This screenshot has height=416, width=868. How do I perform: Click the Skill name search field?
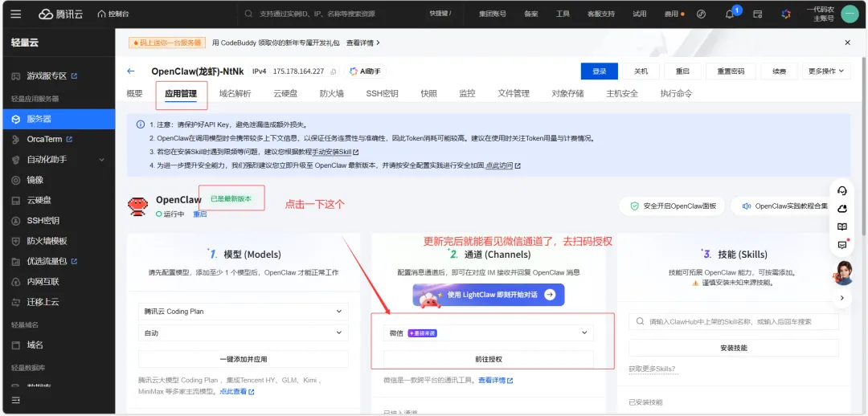coord(734,321)
